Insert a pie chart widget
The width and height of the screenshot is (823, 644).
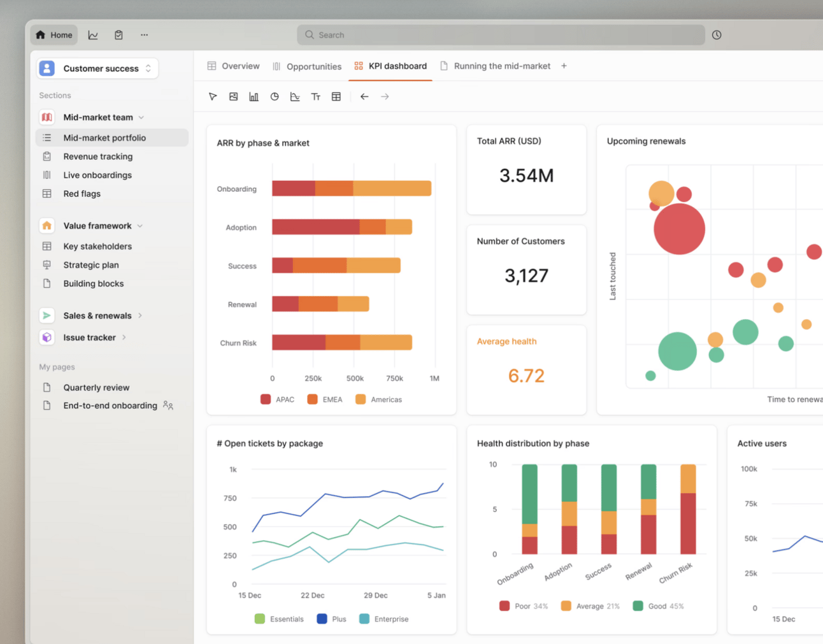pyautogui.click(x=275, y=97)
